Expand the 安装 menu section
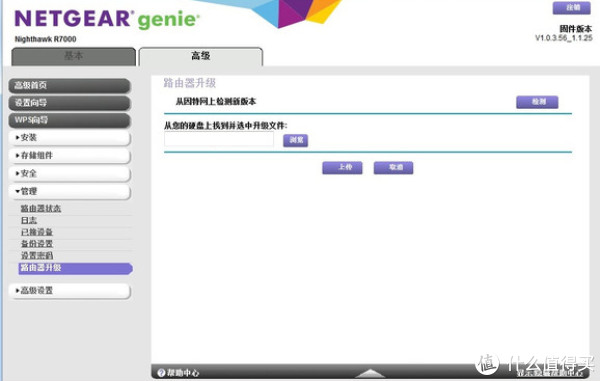The width and height of the screenshot is (600, 381). [x=70, y=138]
